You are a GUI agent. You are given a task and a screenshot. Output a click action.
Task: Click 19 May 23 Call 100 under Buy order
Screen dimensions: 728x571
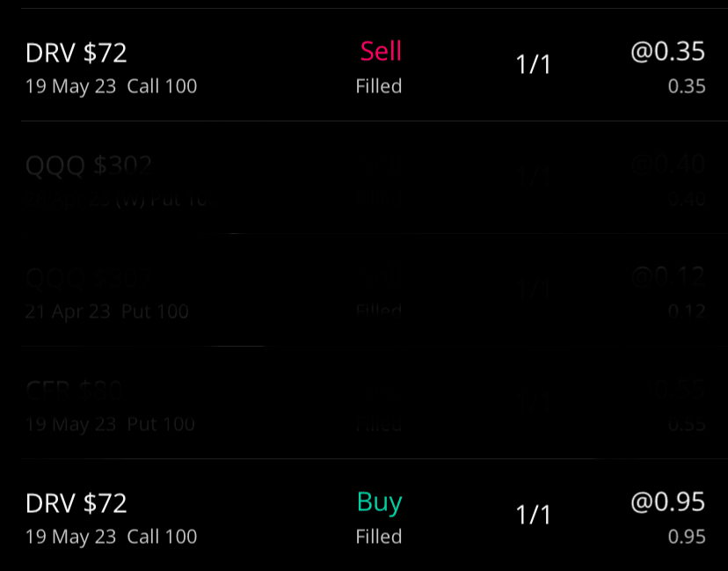coord(111,537)
